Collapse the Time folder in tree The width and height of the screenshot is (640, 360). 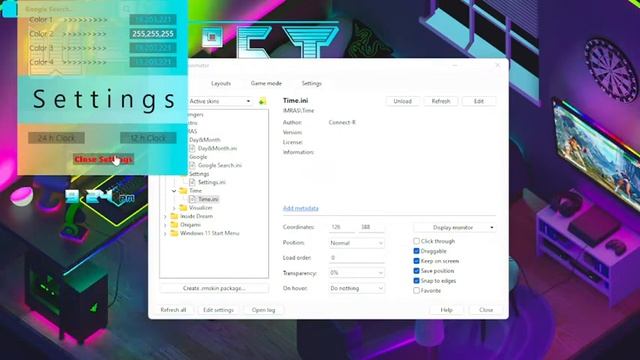tap(174, 191)
